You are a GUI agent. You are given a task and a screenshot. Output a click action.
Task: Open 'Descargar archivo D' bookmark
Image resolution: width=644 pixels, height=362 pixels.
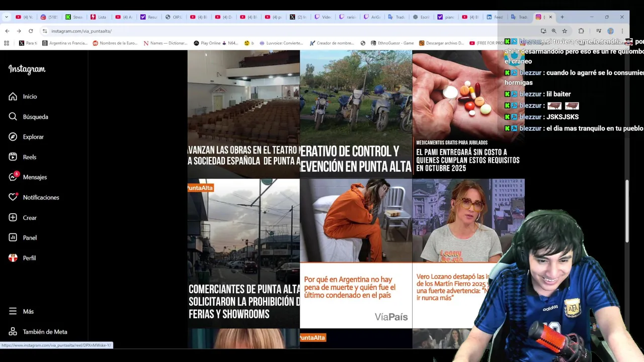[x=442, y=43]
